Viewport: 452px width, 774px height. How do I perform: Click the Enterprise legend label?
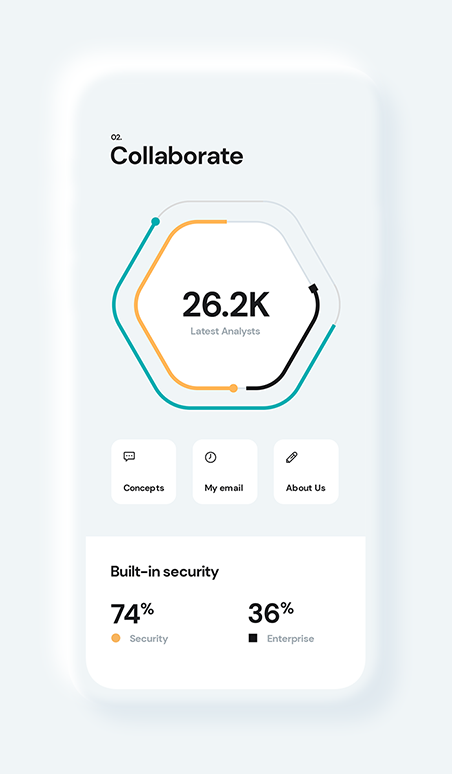(291, 639)
